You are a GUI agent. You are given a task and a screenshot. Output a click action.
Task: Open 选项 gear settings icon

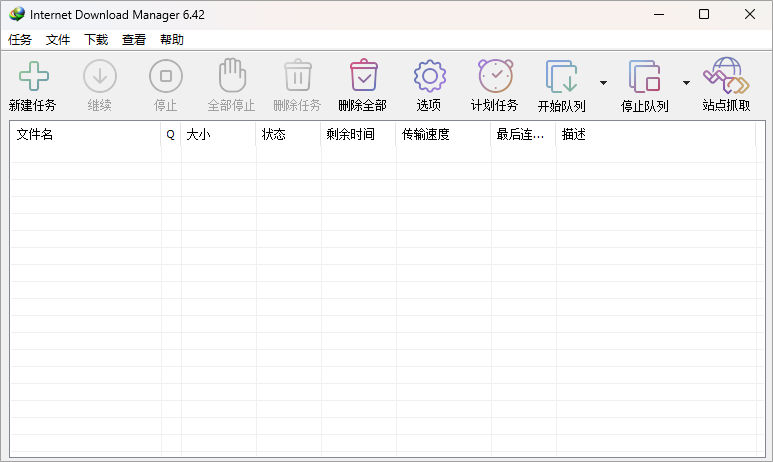[x=429, y=76]
